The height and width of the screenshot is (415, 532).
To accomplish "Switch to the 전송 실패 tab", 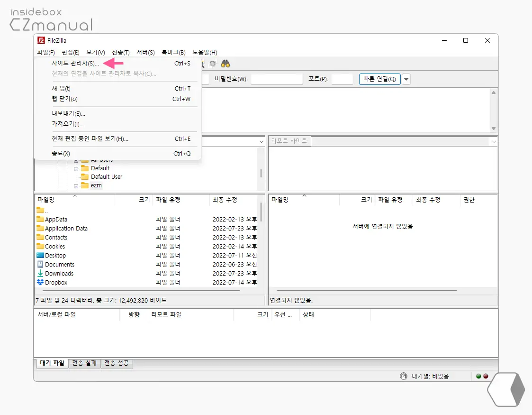I will [x=84, y=363].
